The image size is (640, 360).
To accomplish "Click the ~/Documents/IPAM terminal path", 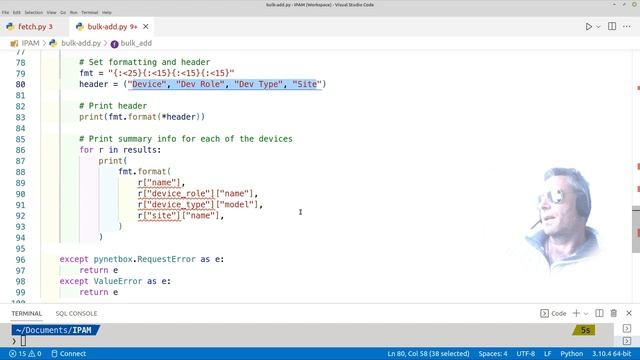I will pos(54,330).
